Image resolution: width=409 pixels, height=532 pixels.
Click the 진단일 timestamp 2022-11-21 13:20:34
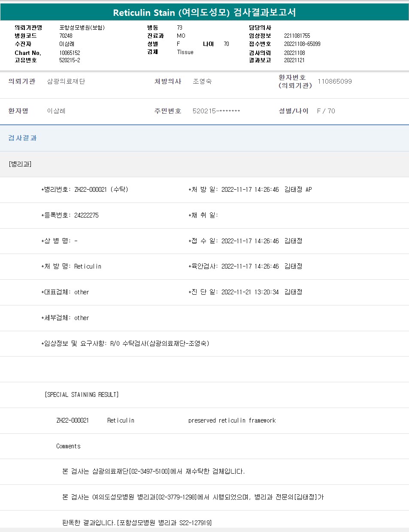click(250, 292)
